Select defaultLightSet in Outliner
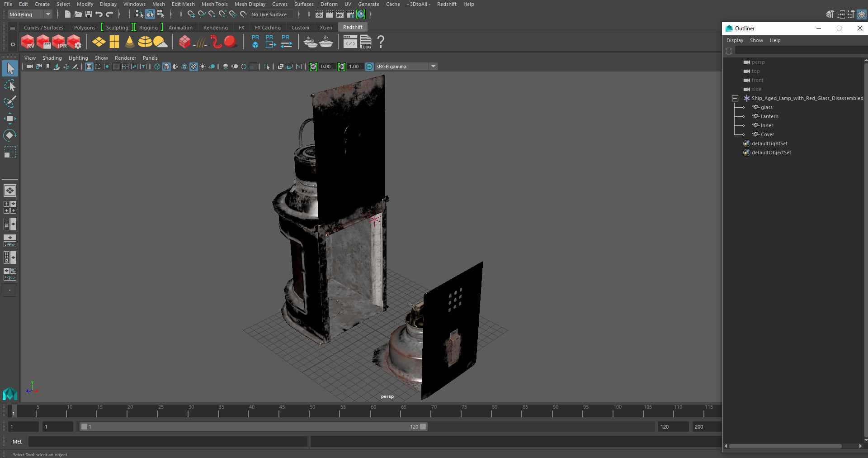 coord(769,143)
